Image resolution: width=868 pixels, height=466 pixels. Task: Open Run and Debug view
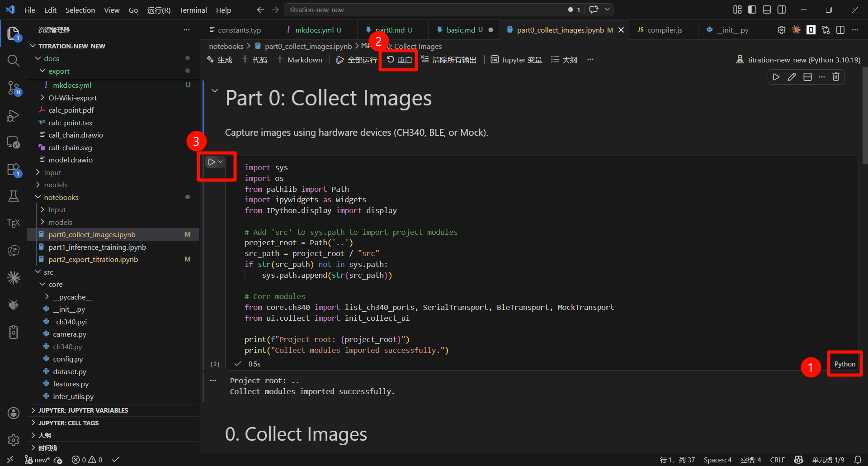tap(14, 115)
